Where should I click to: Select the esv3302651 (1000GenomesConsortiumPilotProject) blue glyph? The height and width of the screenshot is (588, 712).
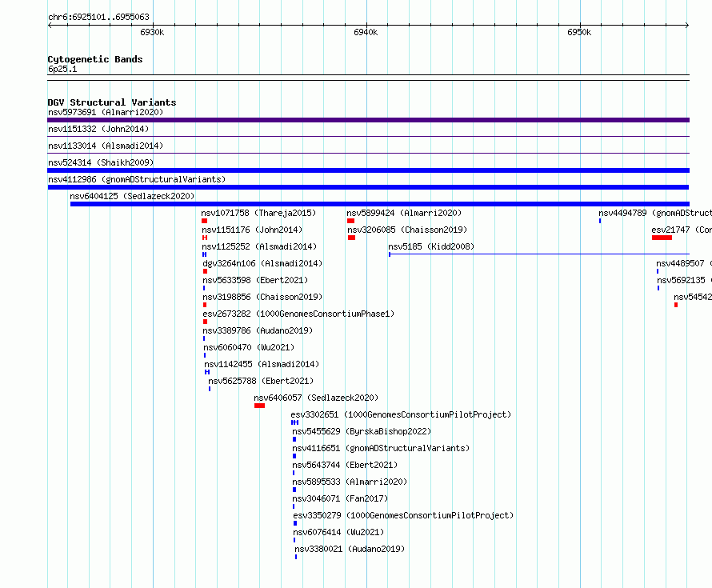294,422
